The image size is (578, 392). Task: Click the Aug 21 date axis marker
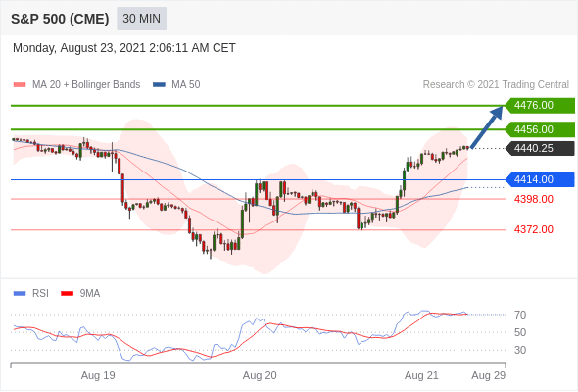(421, 375)
